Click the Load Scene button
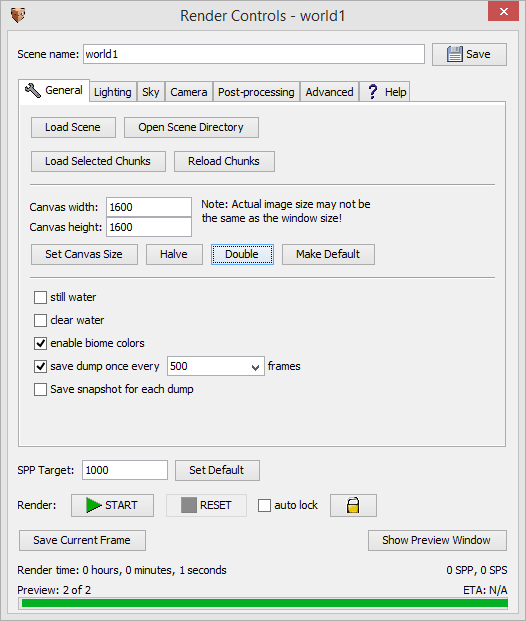Image resolution: width=526 pixels, height=621 pixels. tap(73, 128)
